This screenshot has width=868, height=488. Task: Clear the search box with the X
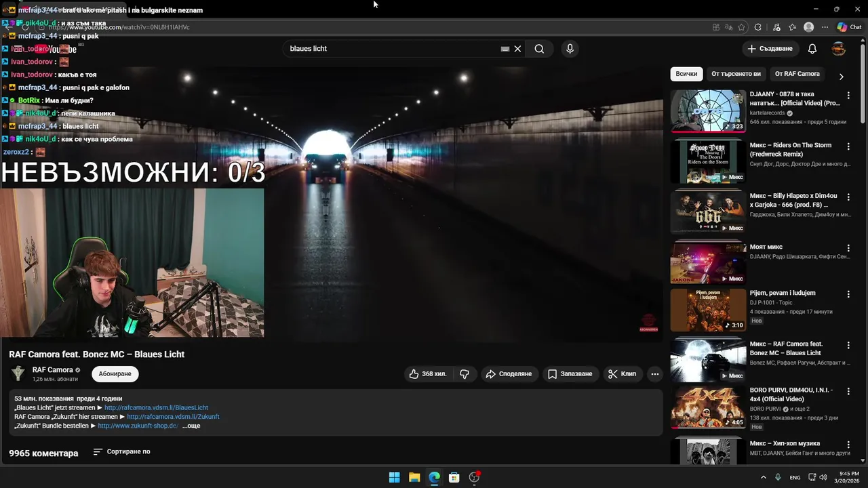[x=517, y=49]
